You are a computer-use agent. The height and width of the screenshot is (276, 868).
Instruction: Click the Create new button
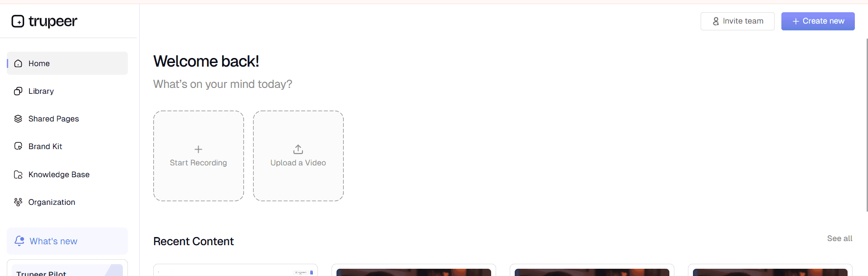coord(818,21)
